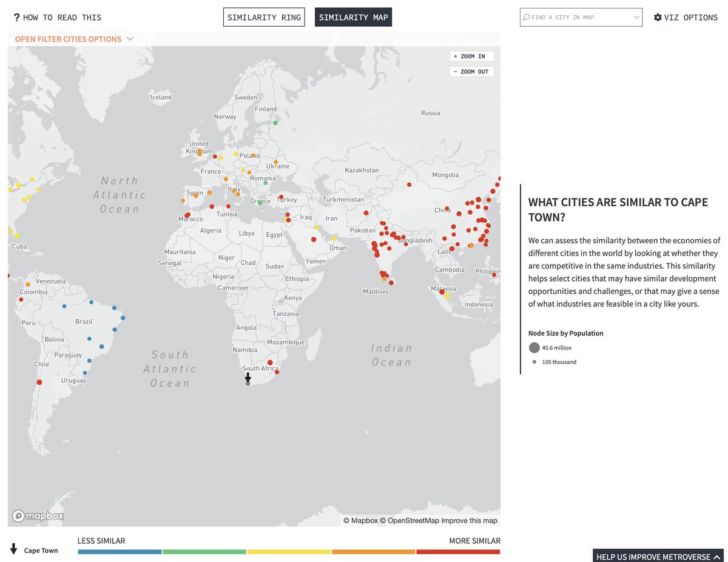Expand Help Us Improve Metroverse panel
728x562 pixels.
[659, 556]
